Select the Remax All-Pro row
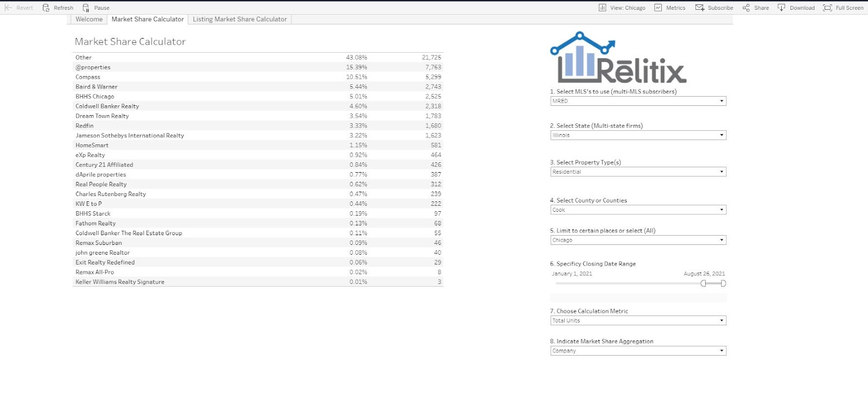868x398 pixels. pyautogui.click(x=258, y=273)
